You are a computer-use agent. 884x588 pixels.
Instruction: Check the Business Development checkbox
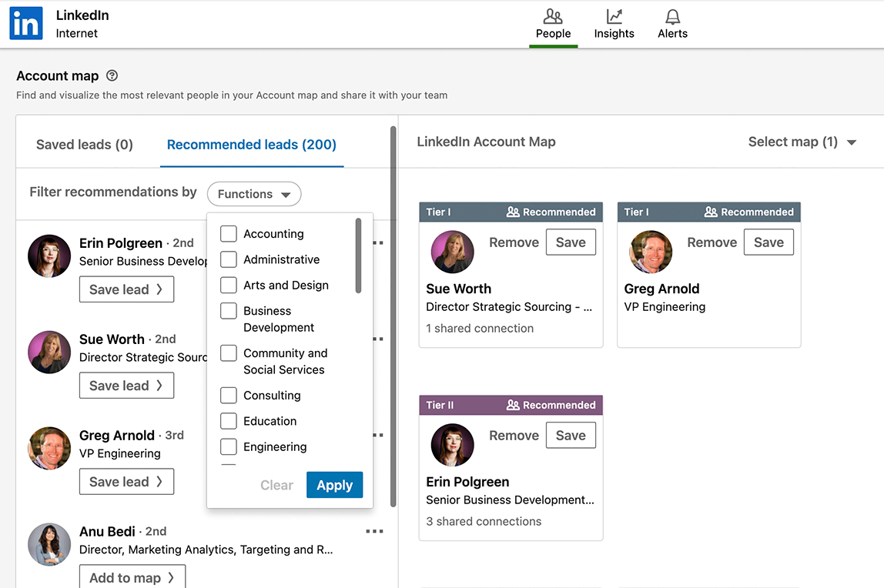(229, 311)
